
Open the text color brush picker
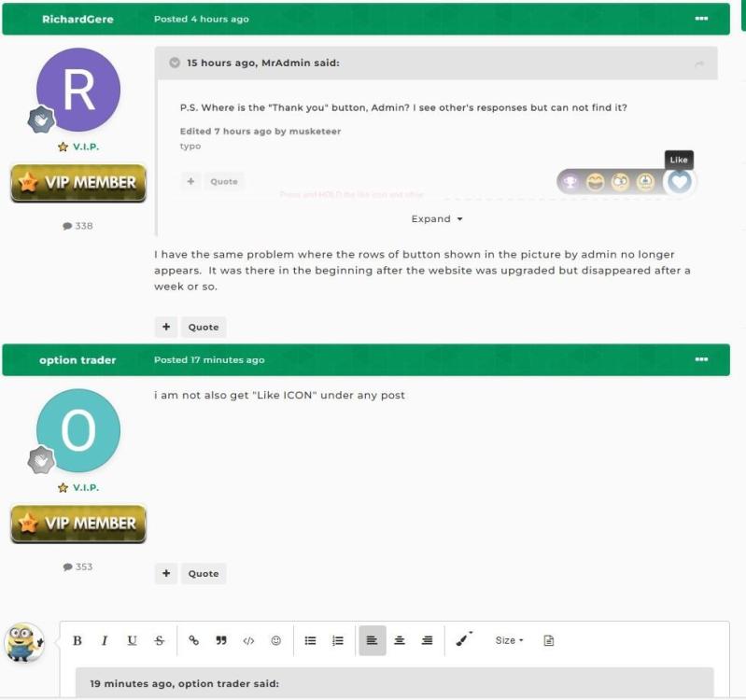tap(463, 640)
